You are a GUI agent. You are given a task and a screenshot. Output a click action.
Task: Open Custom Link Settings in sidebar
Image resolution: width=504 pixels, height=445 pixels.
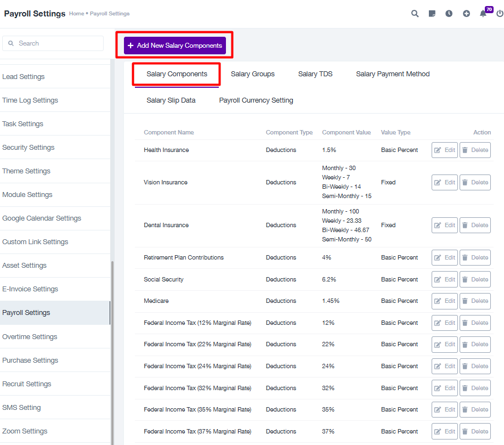click(x=55, y=242)
